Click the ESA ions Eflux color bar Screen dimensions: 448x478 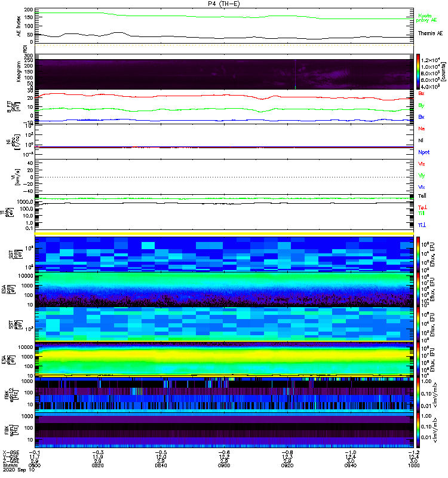click(x=418, y=290)
